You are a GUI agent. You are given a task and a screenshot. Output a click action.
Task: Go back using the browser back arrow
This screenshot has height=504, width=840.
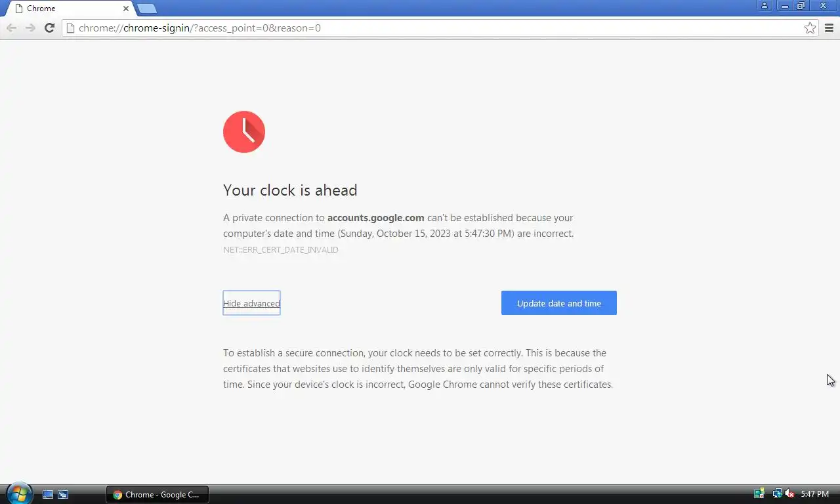pos(11,28)
